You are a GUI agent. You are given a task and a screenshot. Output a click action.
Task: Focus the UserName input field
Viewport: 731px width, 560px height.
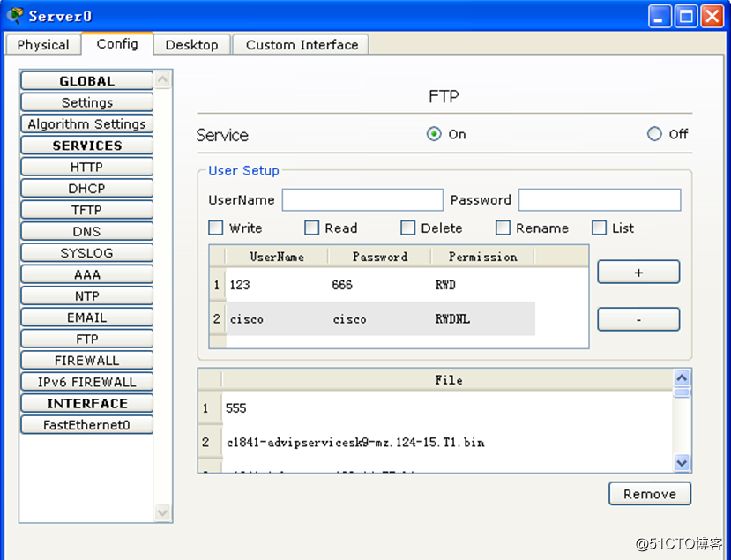click(x=362, y=199)
